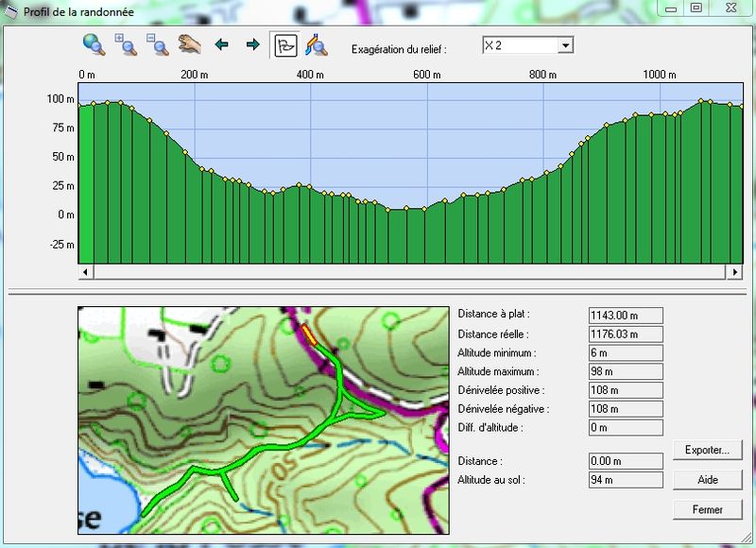
Task: Click the '-25 m' altitude axis label
Action: 61,245
